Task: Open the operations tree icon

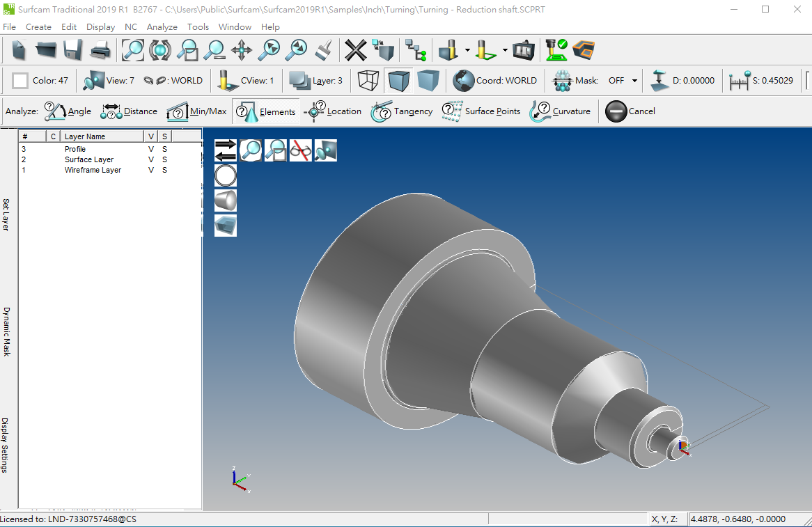Action: coord(415,50)
